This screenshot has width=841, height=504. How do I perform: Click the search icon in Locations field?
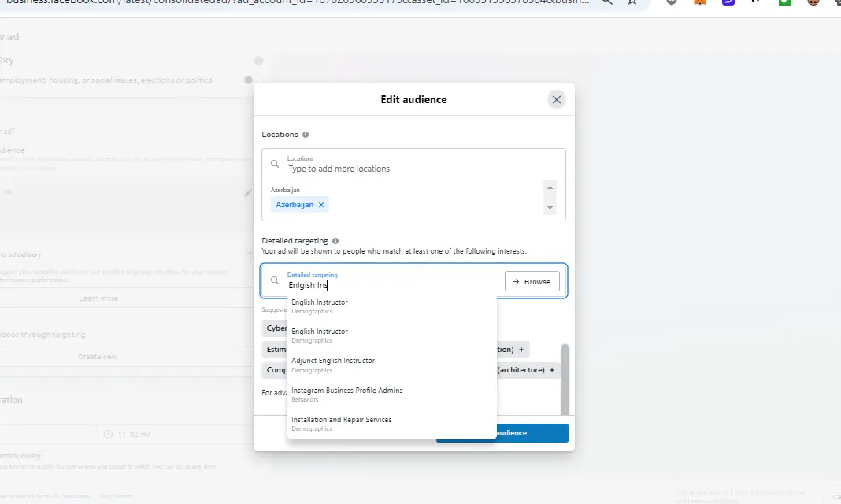point(275,164)
